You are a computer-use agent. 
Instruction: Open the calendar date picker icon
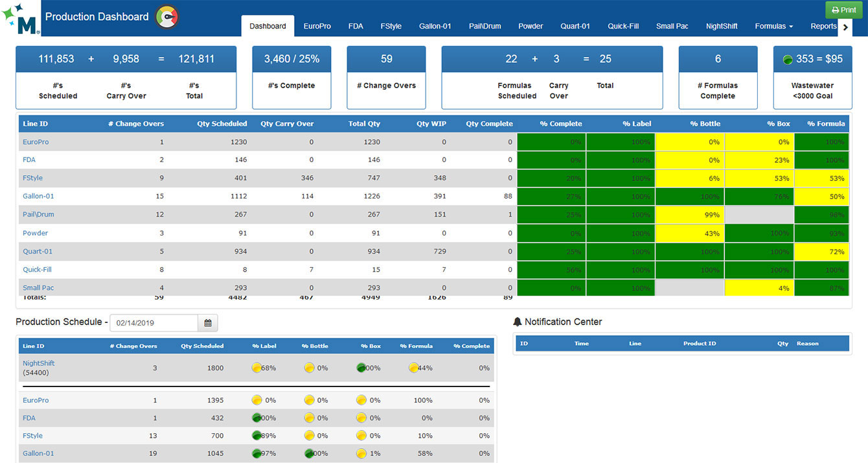click(208, 323)
